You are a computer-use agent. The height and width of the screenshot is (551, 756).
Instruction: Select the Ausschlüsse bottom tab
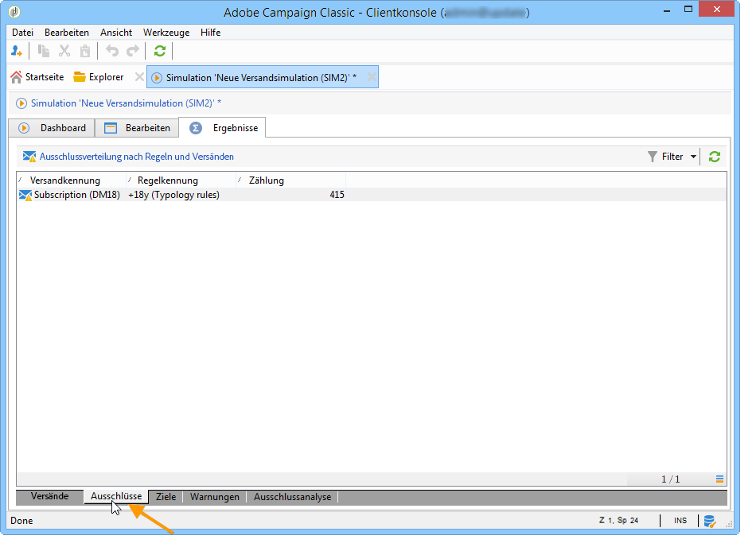(x=116, y=496)
